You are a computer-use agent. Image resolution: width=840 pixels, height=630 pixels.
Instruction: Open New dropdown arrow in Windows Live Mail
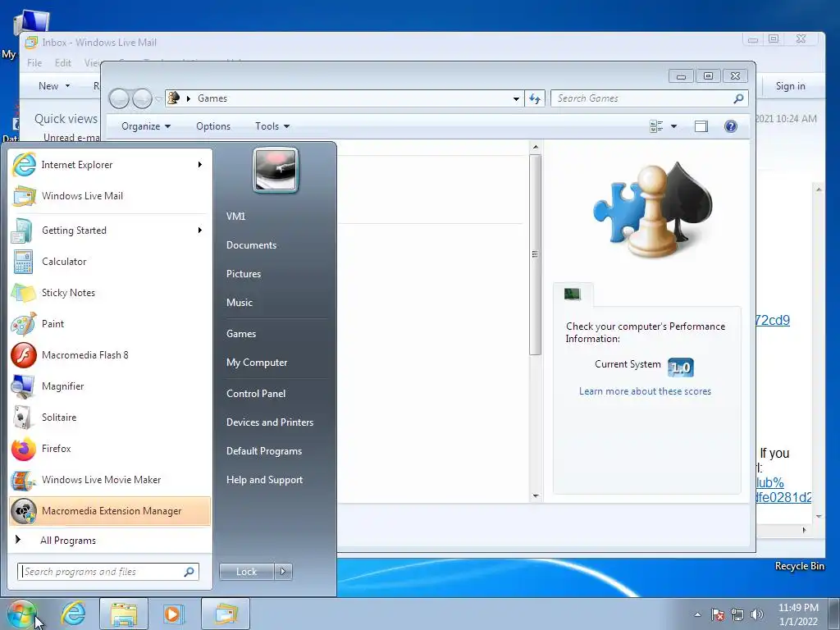[x=67, y=85]
